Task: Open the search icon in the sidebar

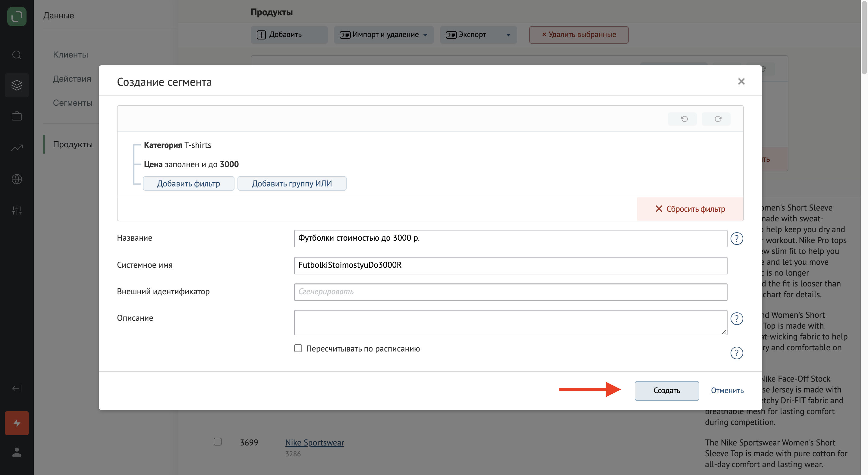Action: click(17, 55)
